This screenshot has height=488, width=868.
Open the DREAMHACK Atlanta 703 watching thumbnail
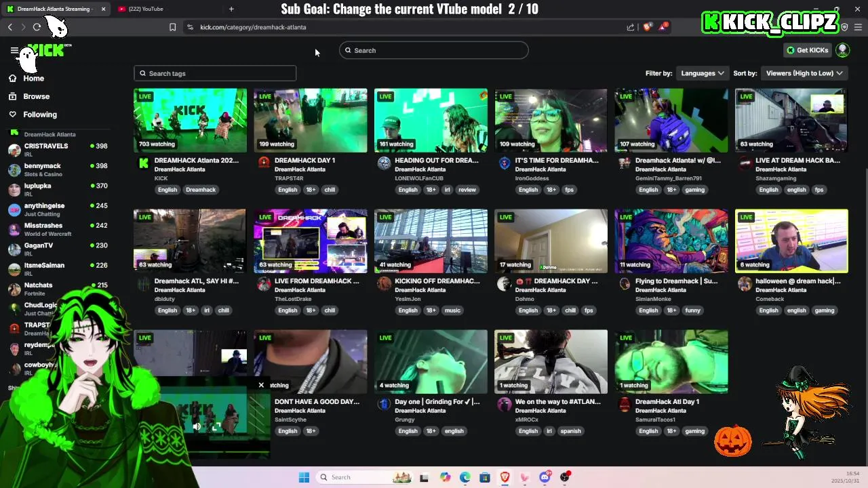pyautogui.click(x=191, y=120)
